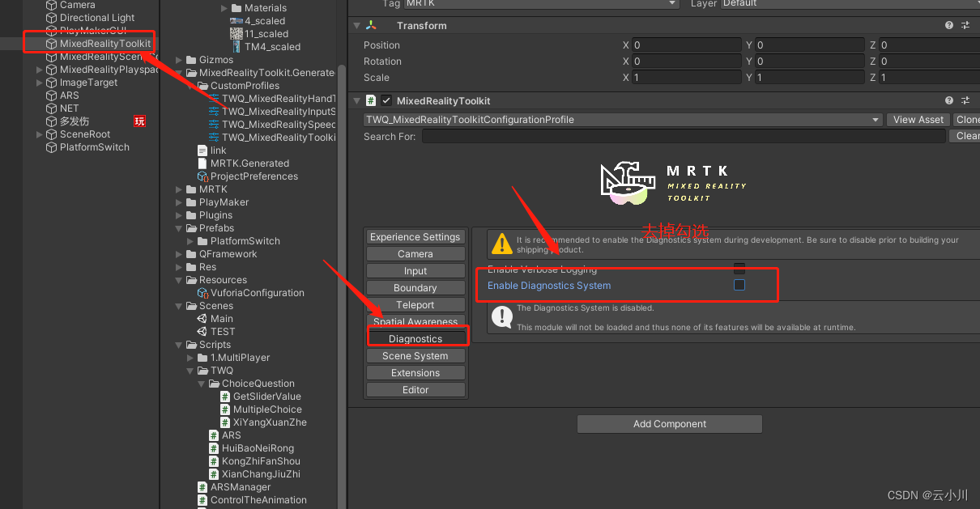Toggle the Enable Verbose Logging checkbox
The image size is (980, 509).
coord(739,269)
